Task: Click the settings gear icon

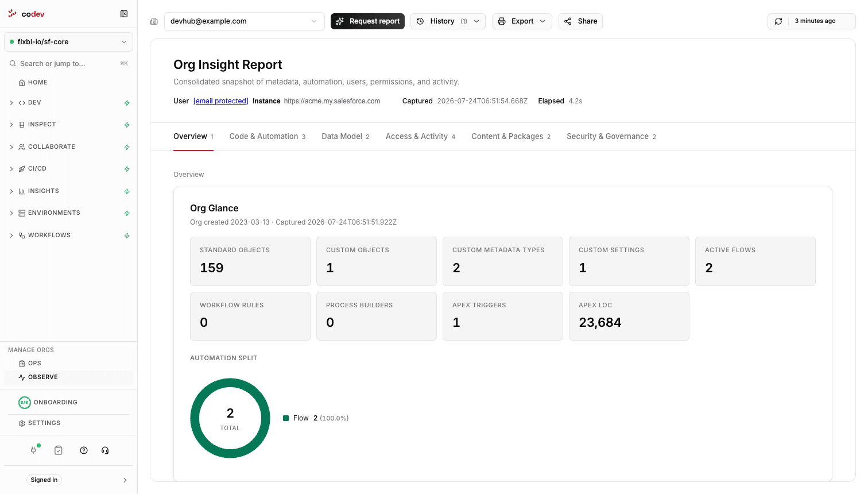Action: (x=22, y=423)
